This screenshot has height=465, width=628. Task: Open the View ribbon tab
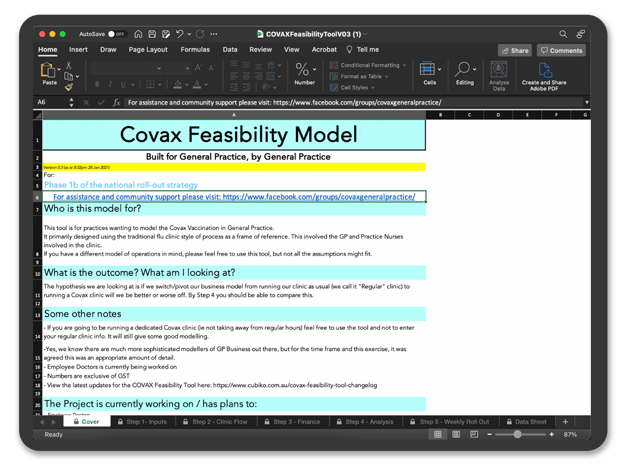pos(292,50)
